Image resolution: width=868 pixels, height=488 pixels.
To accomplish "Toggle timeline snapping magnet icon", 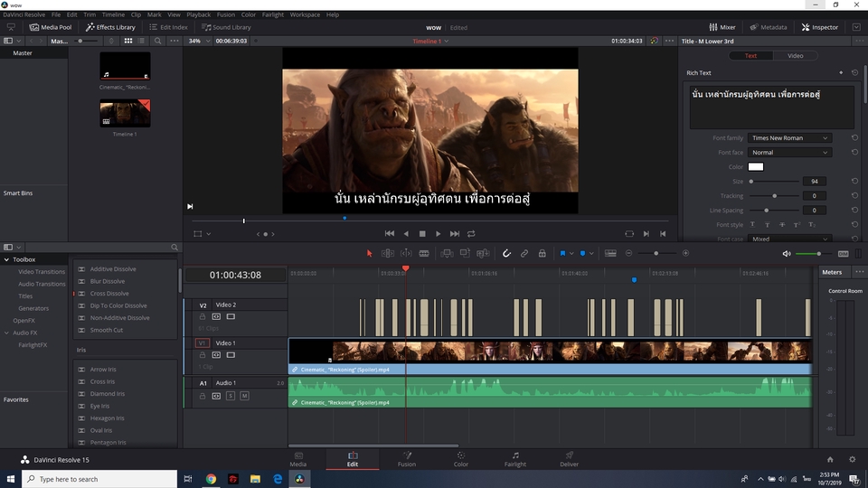I will coord(506,254).
